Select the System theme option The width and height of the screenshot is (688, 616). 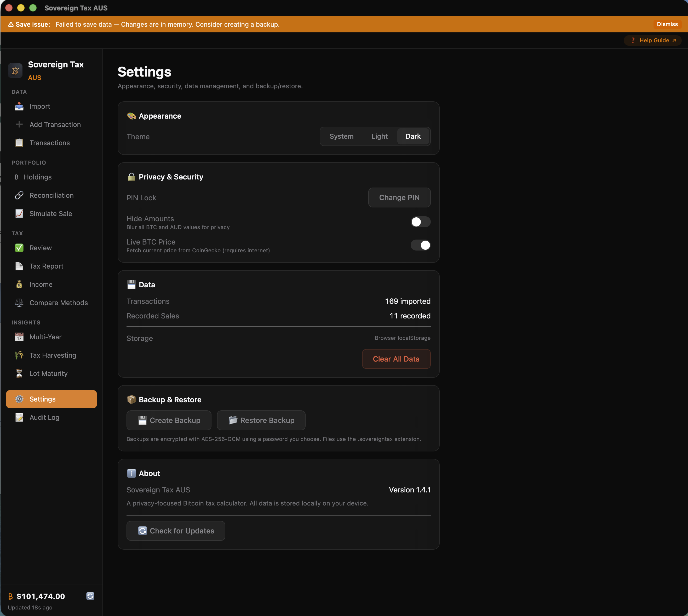[x=341, y=136]
